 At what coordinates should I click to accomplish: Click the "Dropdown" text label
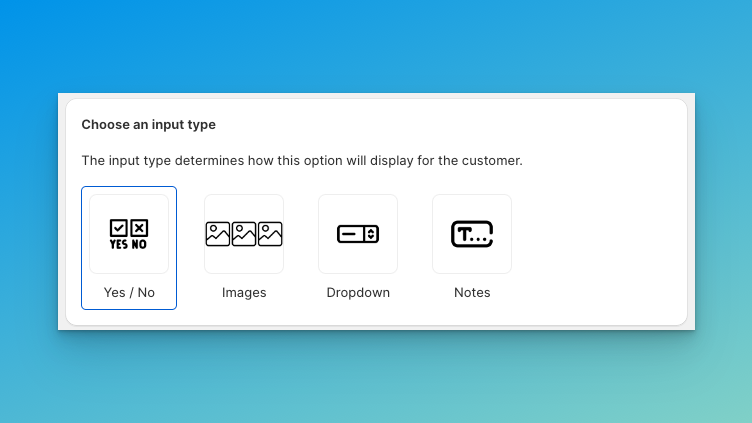pyautogui.click(x=358, y=293)
